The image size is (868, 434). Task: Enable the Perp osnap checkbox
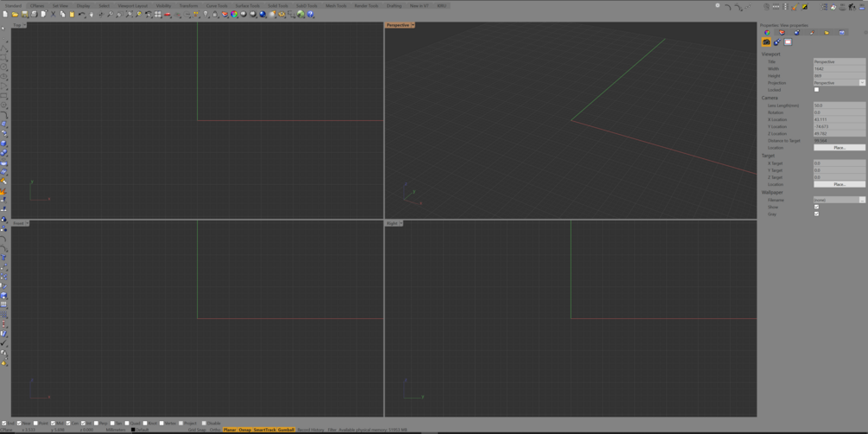click(x=97, y=423)
